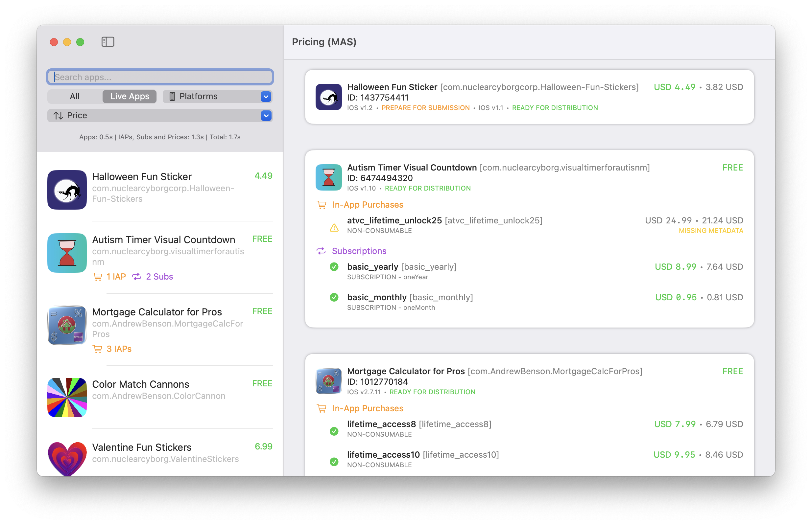
Task: Switch to the All apps filter
Action: [x=74, y=96]
